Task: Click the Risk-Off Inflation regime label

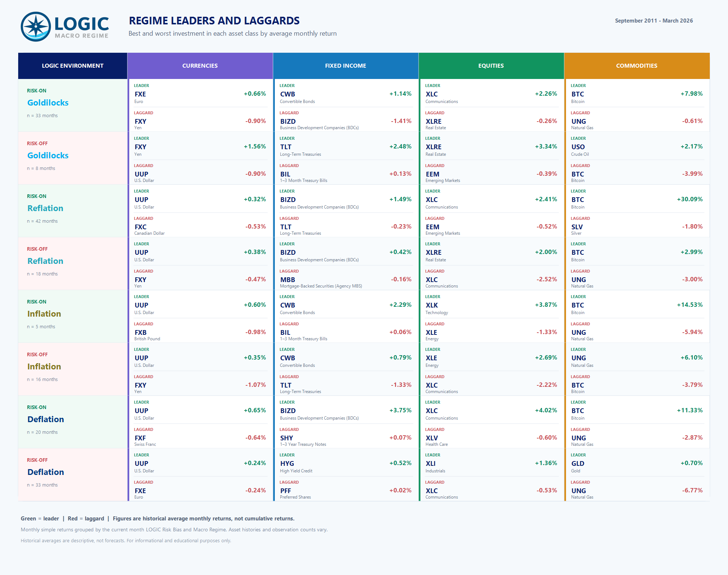Action: coord(44,366)
